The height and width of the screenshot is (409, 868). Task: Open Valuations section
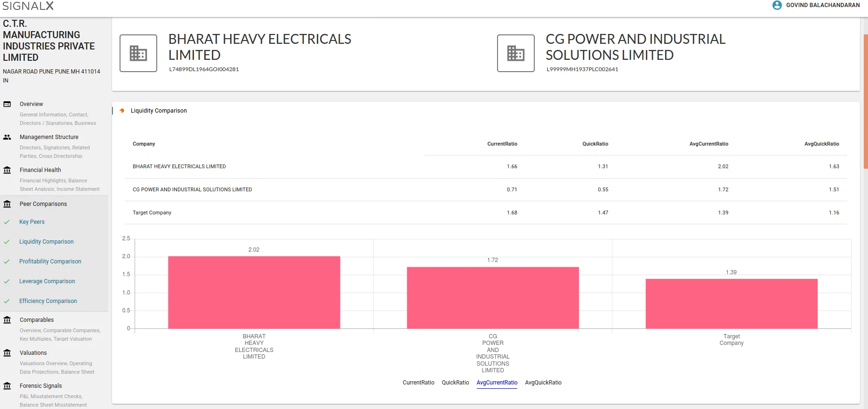tap(33, 353)
